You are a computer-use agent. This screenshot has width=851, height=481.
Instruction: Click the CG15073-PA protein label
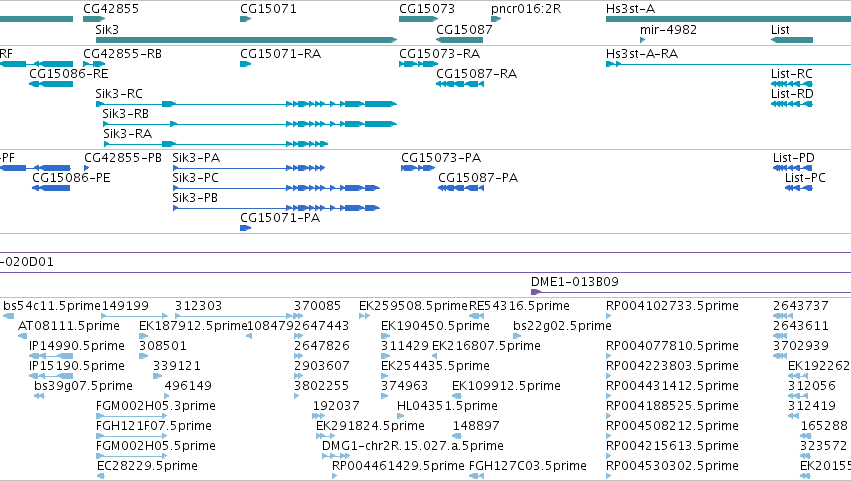441,158
